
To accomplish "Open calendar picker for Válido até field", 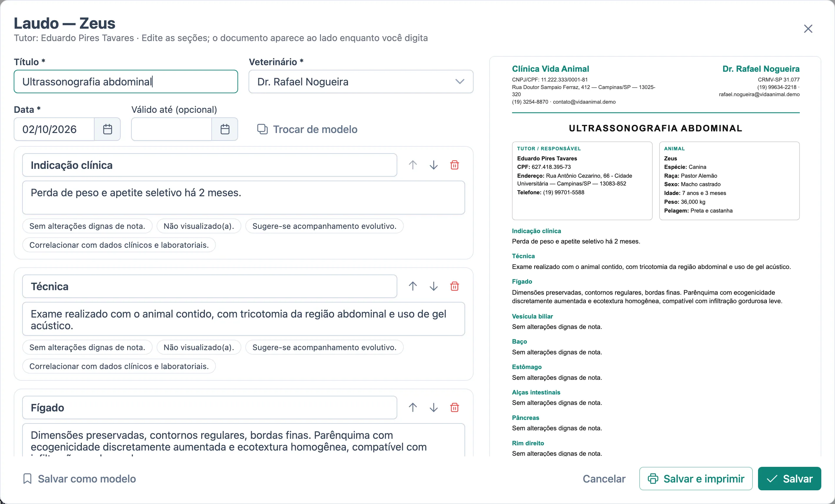I will [x=225, y=129].
